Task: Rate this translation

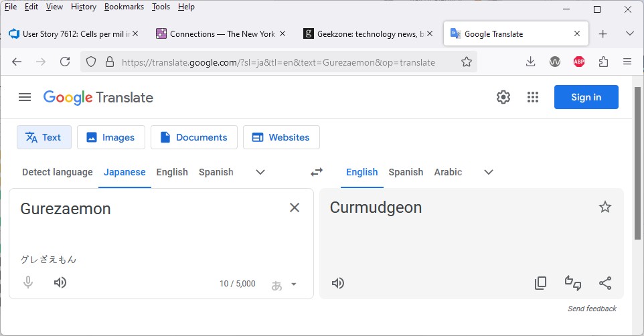Action: 573,283
